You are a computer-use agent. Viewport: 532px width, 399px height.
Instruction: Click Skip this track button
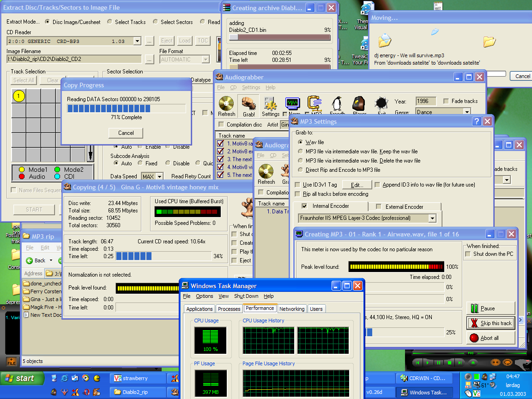click(491, 323)
